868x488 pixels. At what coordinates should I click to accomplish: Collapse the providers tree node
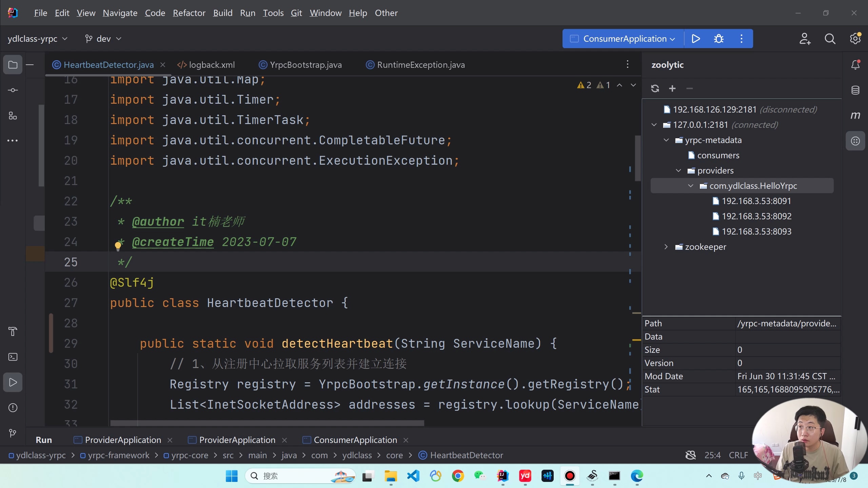click(x=678, y=170)
